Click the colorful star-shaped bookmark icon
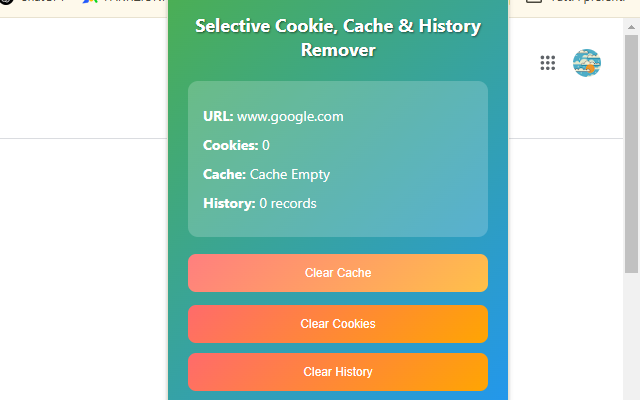The image size is (640, 400). (90, 3)
